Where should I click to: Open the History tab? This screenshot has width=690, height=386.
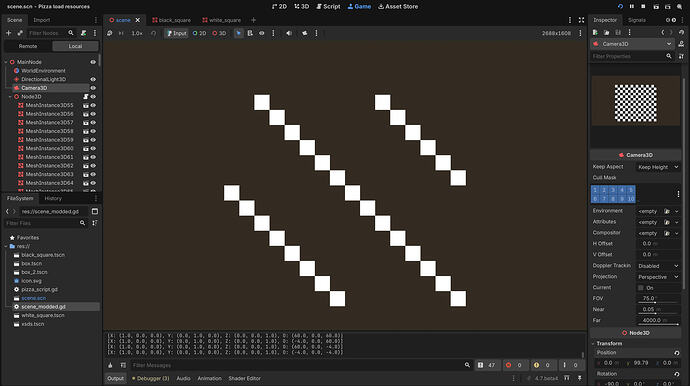pos(53,199)
